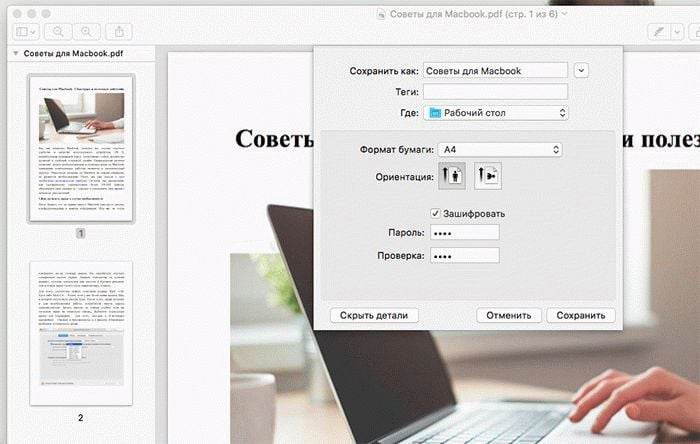Click the PDF document icon in title bar
Screen dimensions: 700x444
381,14
